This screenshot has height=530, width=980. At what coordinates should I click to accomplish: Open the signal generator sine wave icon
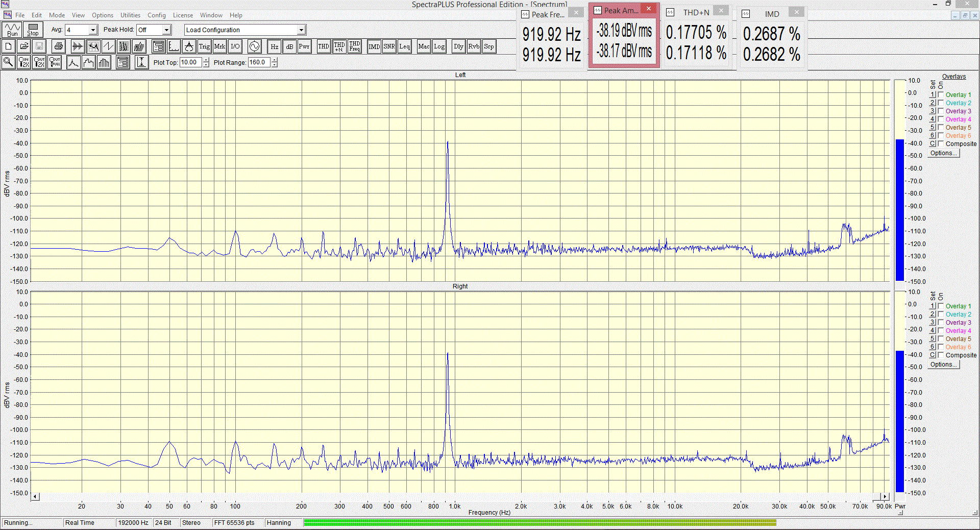(x=254, y=46)
